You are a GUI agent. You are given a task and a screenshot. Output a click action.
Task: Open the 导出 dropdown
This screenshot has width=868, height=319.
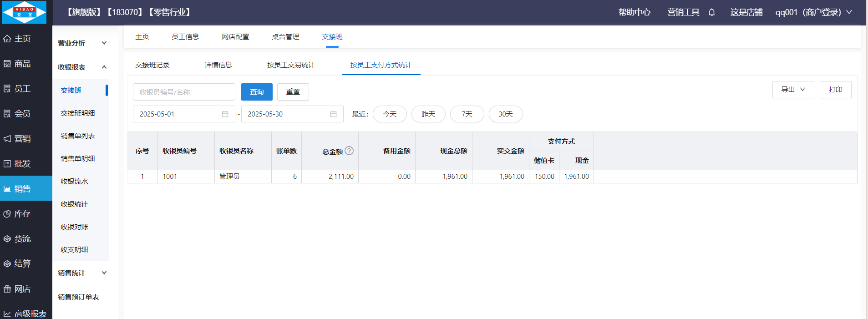click(793, 90)
